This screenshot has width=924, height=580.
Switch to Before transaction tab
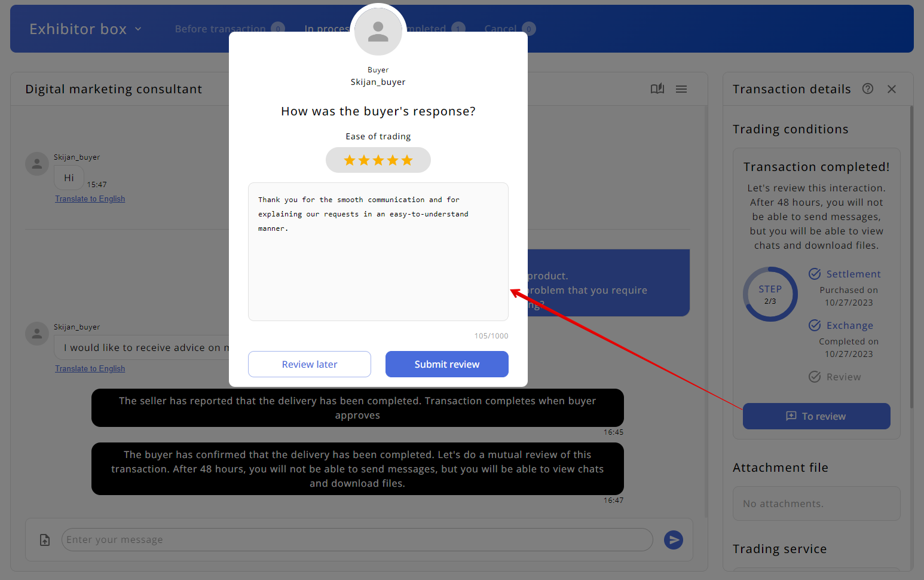tap(229, 29)
